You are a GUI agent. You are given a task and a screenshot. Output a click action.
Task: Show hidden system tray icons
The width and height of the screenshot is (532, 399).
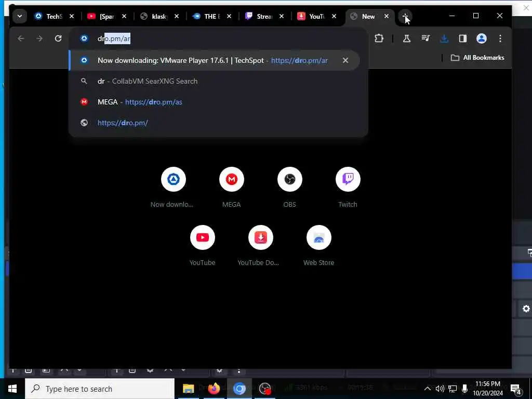[428, 389]
